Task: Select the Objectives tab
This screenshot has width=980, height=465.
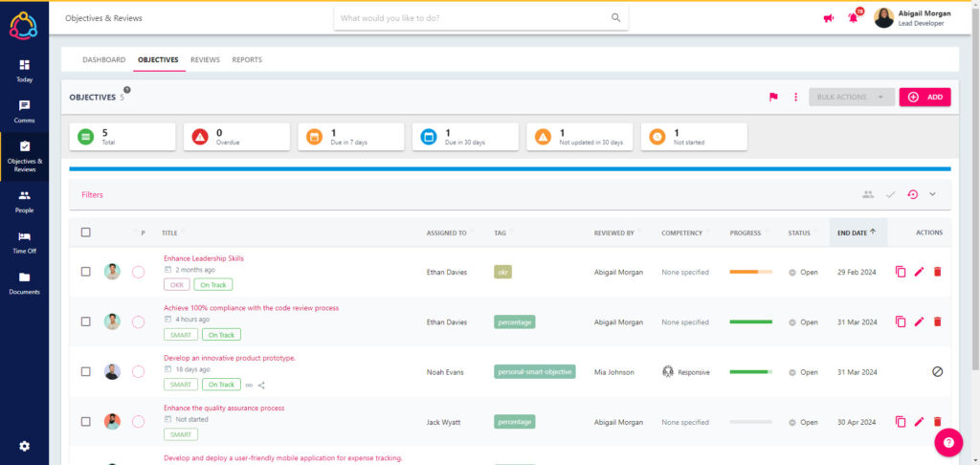Action: (x=158, y=60)
